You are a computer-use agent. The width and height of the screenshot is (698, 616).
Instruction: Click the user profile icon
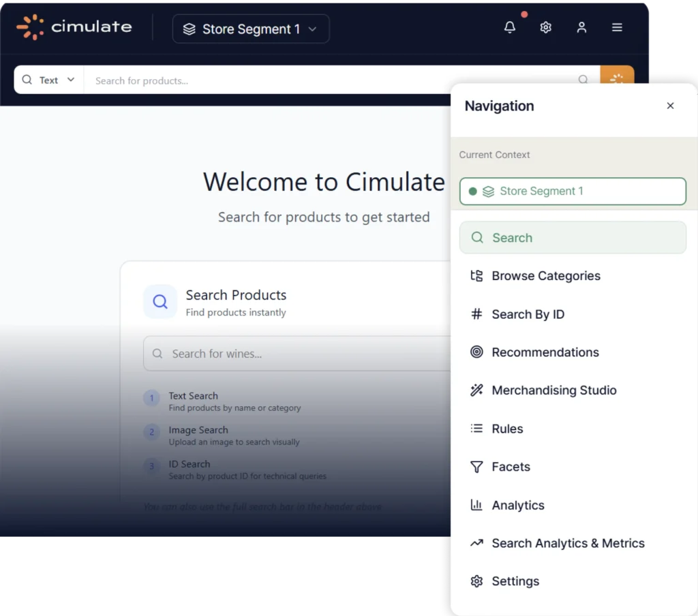581,27
